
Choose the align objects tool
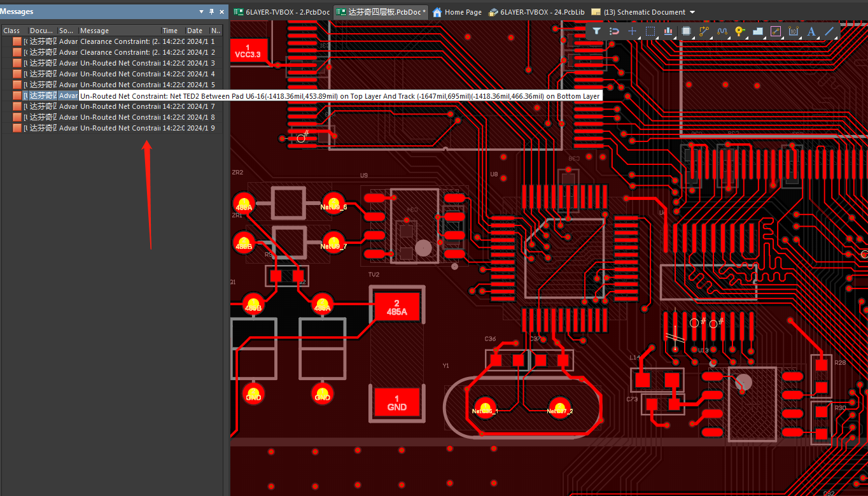click(x=668, y=31)
